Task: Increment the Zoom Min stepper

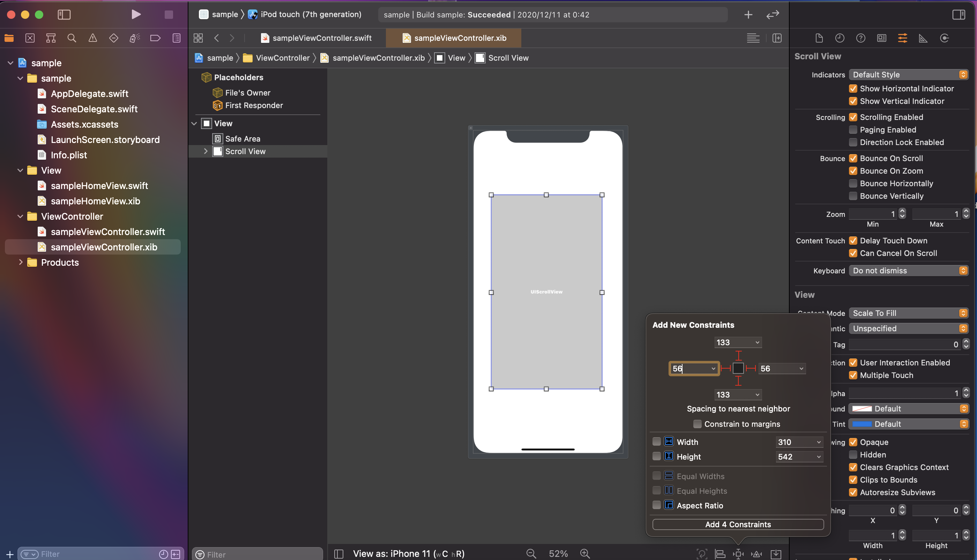Action: (902, 211)
